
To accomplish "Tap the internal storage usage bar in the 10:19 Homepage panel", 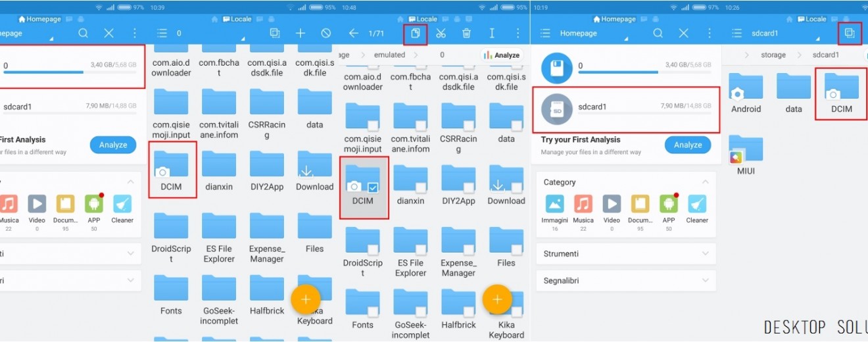I will click(644, 72).
